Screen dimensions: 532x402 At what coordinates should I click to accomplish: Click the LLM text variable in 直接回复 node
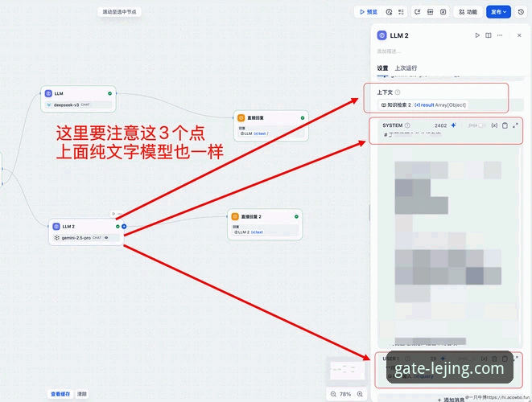point(254,133)
